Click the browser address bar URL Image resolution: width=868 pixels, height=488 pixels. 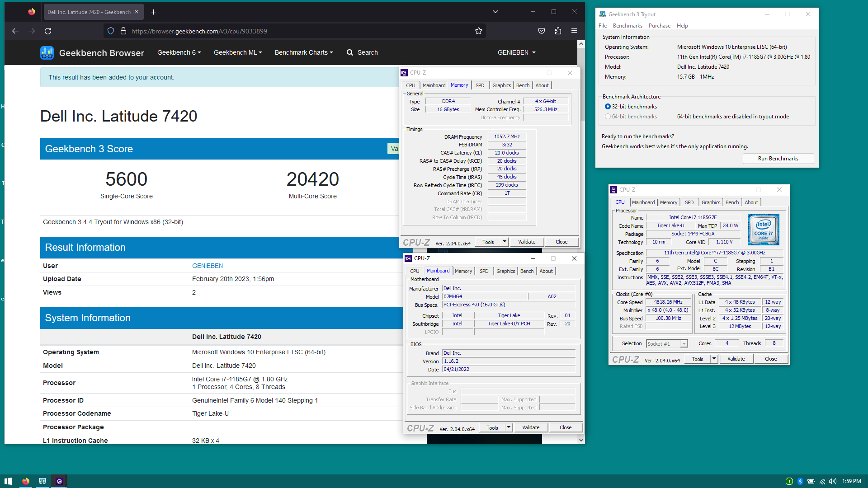pyautogui.click(x=199, y=31)
